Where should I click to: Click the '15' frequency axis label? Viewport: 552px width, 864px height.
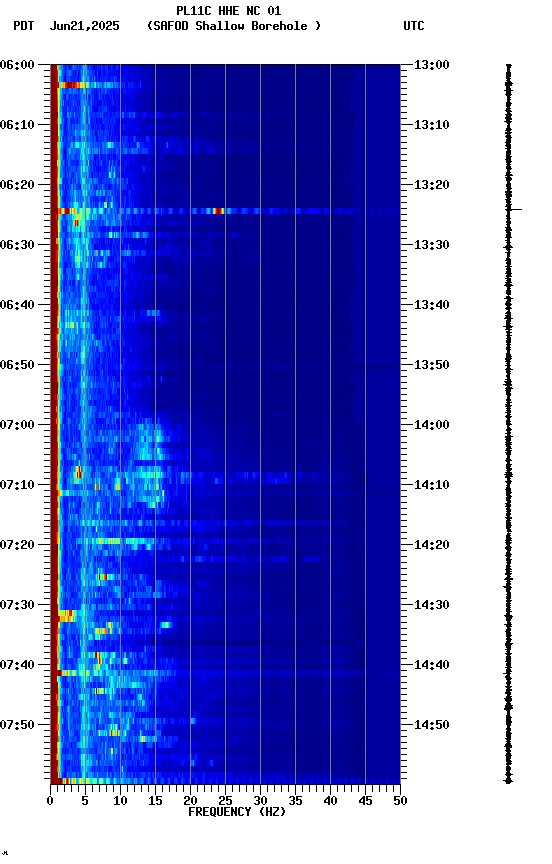pos(155,801)
